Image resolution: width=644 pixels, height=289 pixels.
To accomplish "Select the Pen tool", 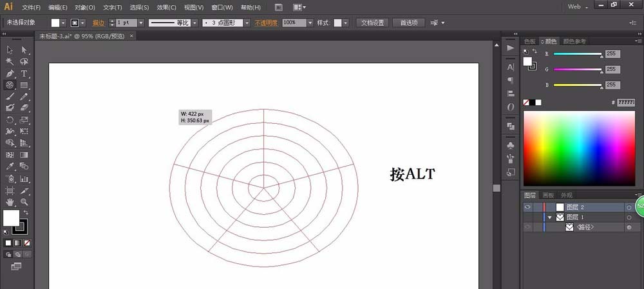I will [10, 74].
